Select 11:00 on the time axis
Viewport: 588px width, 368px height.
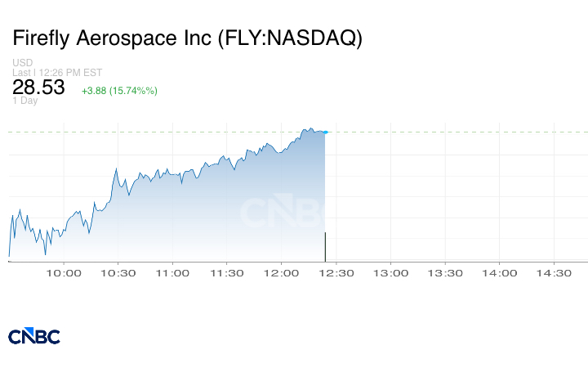[x=173, y=273]
